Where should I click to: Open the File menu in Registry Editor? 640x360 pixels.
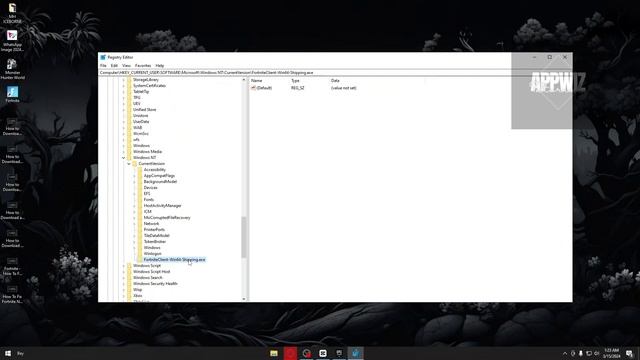point(103,66)
